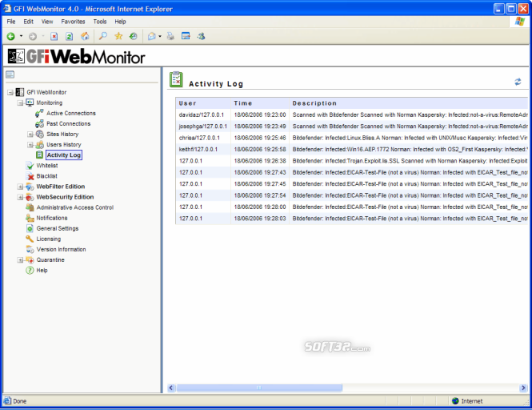Click the josephga/127.0.0.1 user cell
Image resolution: width=532 pixels, height=410 pixels.
(x=203, y=127)
